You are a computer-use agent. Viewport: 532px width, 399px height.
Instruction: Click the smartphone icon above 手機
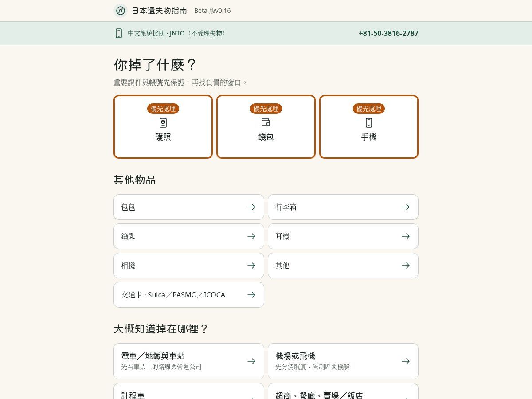pos(369,123)
